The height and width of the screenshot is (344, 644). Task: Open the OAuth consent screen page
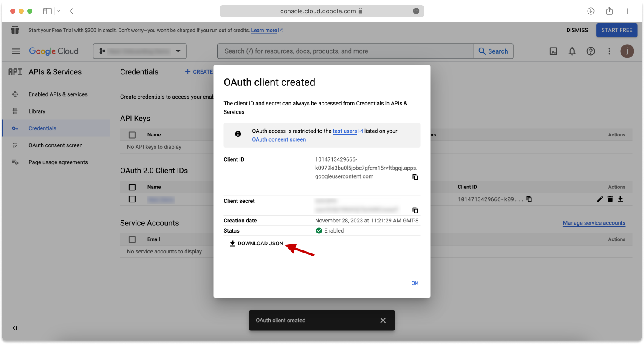pyautogui.click(x=55, y=145)
